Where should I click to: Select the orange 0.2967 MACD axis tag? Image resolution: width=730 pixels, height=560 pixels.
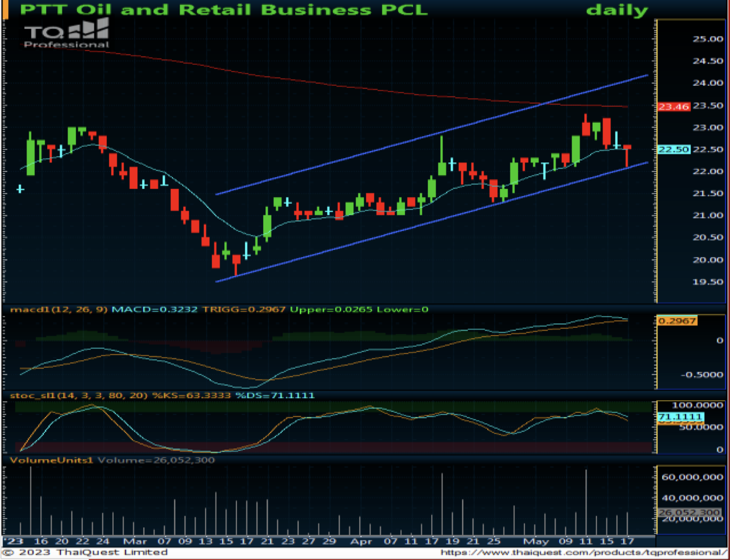[x=677, y=321]
